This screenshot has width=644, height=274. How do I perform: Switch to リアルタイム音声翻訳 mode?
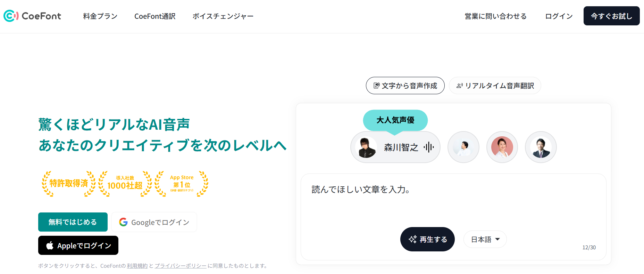pos(495,86)
